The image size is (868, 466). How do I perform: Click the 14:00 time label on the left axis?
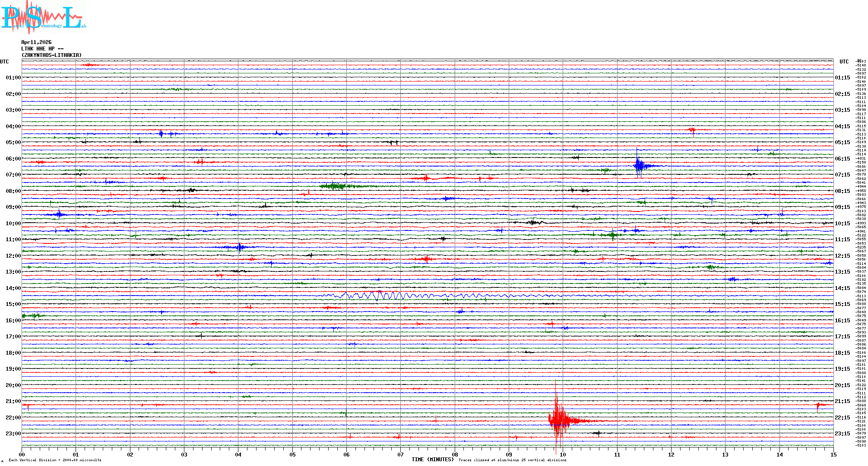[13, 288]
